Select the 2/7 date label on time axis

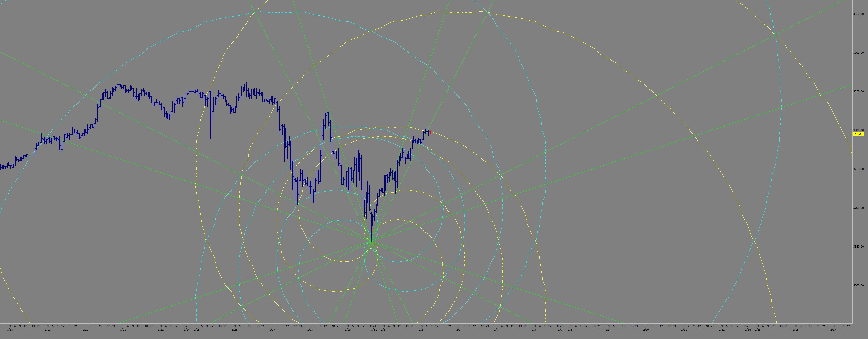560,330
